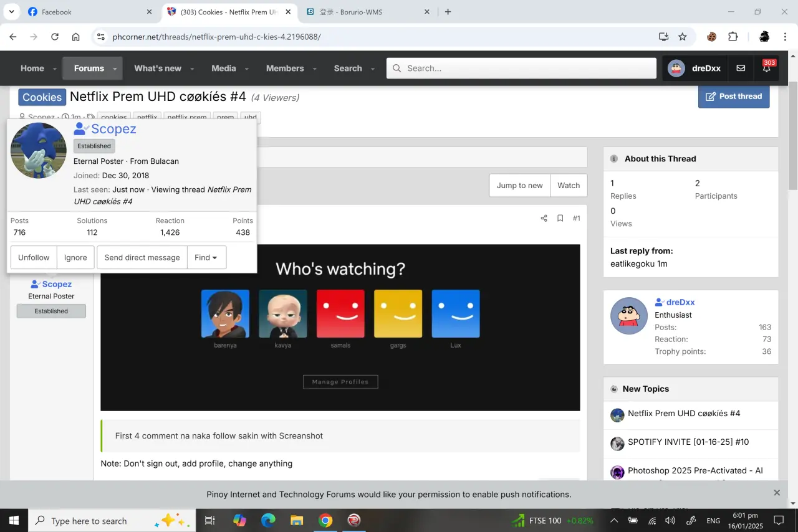This screenshot has width=798, height=532.
Task: Click dreDxx's avatar in the sidebar card
Action: (629, 316)
